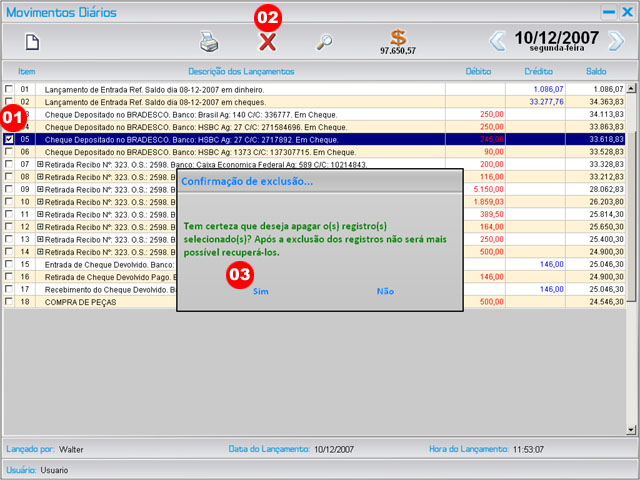Confirm deletion by clicking Sim

click(x=261, y=291)
